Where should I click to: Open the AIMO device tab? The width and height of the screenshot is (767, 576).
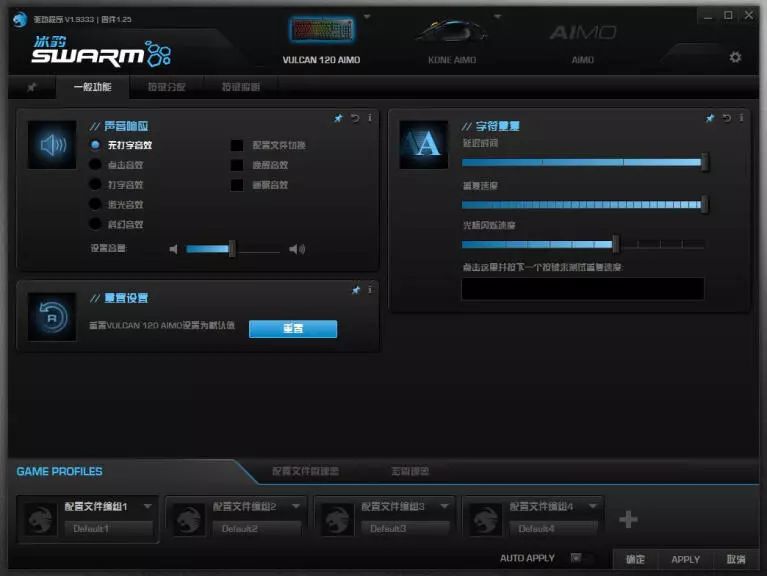tap(583, 43)
